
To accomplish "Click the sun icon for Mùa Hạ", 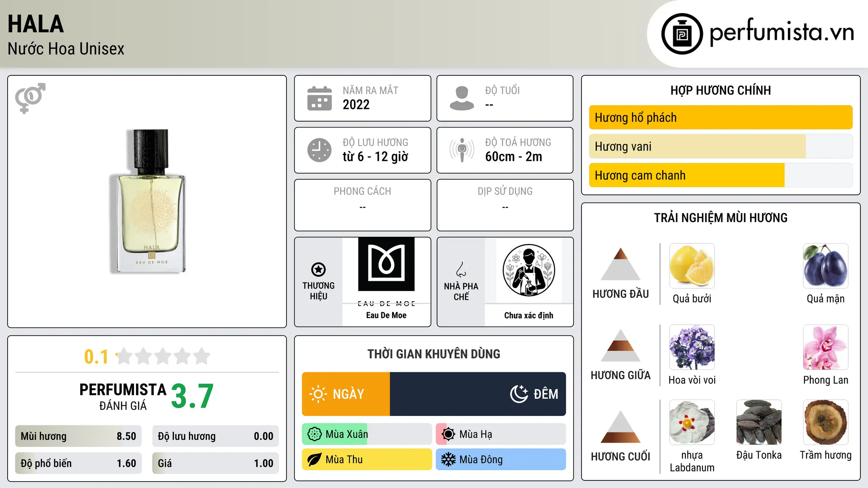I will 448,434.
